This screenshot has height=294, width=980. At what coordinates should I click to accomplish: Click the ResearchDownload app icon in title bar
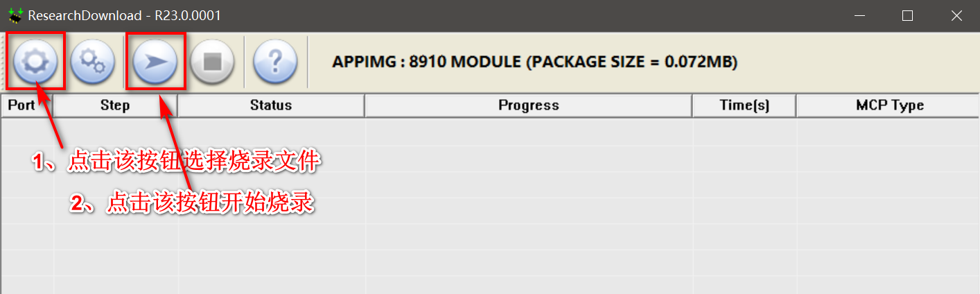click(x=15, y=15)
